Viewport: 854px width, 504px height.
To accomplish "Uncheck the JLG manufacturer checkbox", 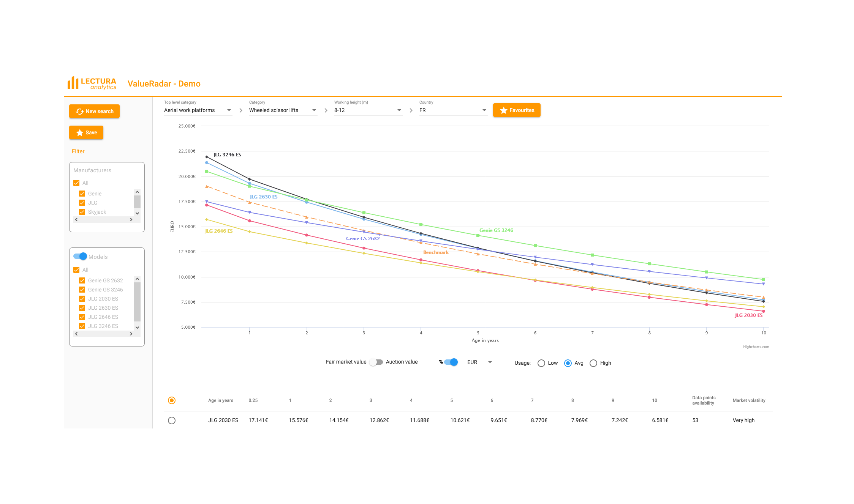I will point(82,203).
